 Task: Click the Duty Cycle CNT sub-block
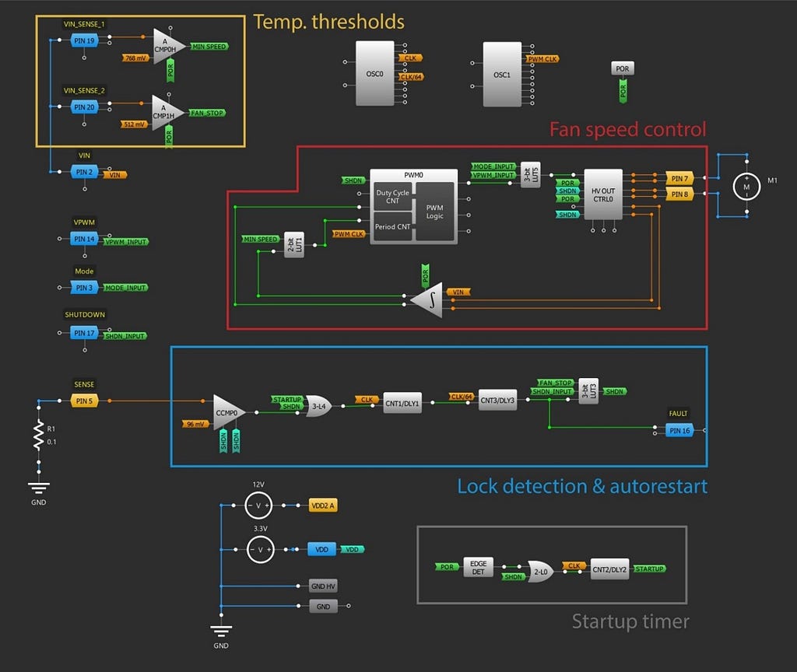(x=392, y=197)
